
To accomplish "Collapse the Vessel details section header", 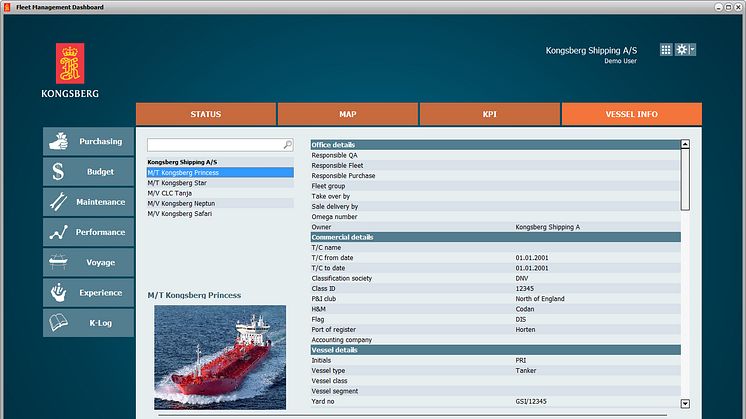I will tap(495, 350).
